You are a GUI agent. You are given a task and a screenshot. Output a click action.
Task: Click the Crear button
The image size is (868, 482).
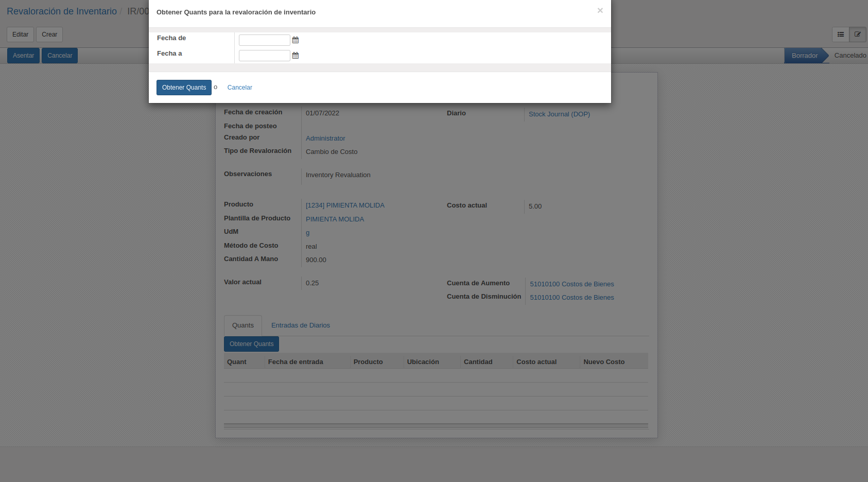49,35
